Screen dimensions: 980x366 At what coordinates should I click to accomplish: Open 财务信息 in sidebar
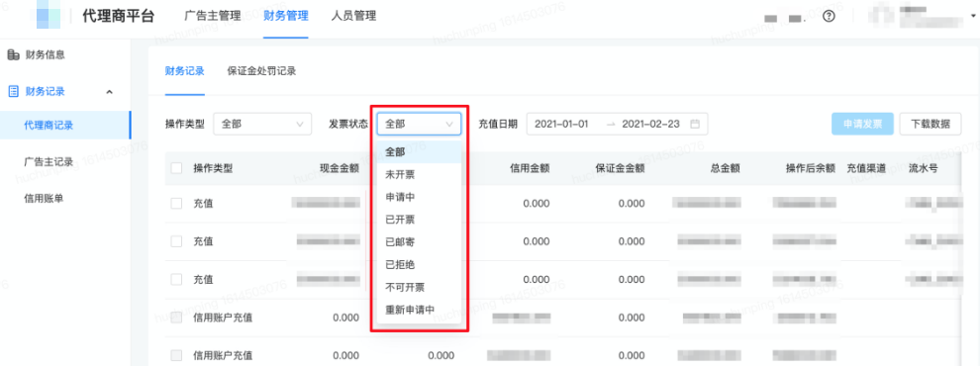(45, 55)
